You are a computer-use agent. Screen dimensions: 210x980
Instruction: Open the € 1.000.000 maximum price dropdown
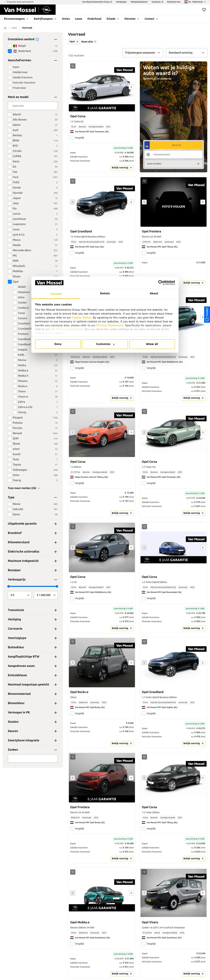tap(46, 595)
